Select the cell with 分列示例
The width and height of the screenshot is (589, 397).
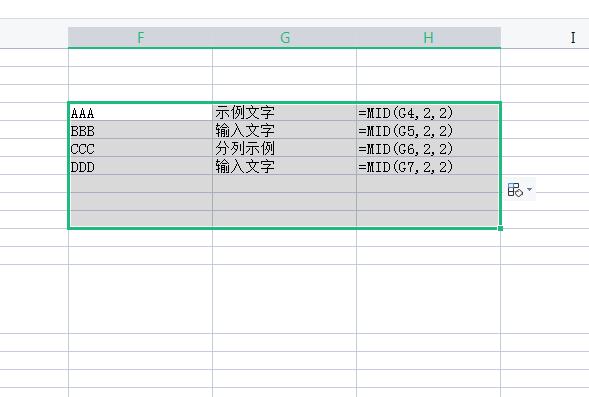[x=284, y=148]
